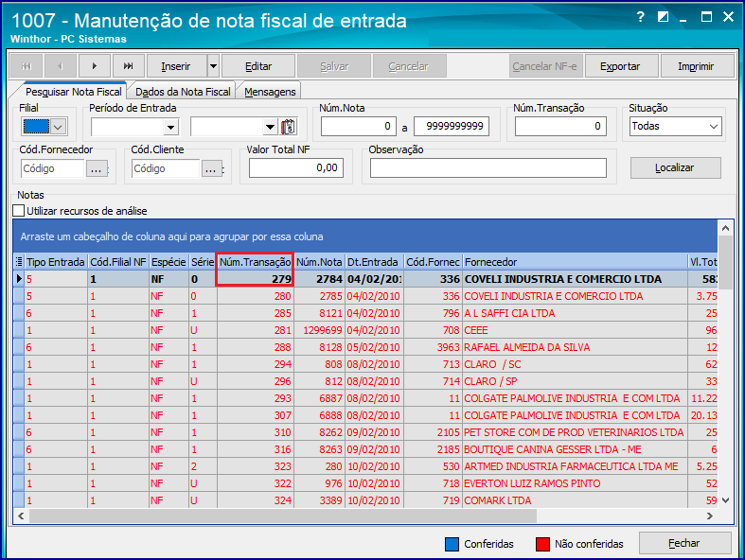The image size is (745, 560).
Task: Click the horizontal scrollbar right arrow
Action: click(x=710, y=516)
